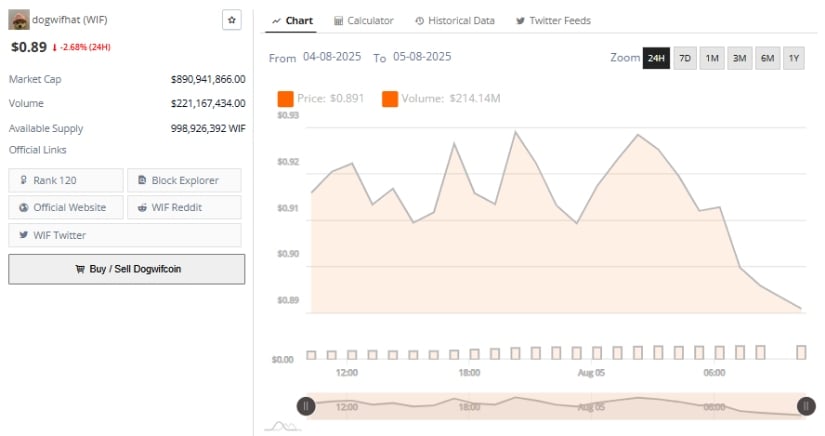Image resolution: width=825 pixels, height=436 pixels.
Task: Click the Official Website globe icon
Action: (24, 208)
